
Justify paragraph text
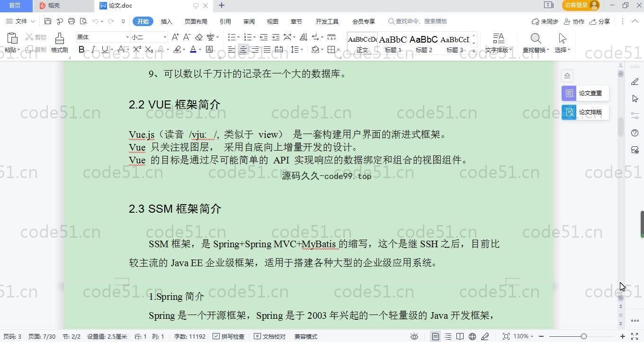click(x=267, y=49)
